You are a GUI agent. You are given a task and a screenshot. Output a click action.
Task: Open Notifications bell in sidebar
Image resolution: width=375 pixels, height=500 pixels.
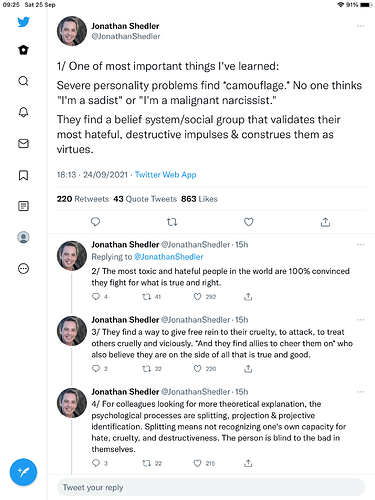(x=23, y=112)
